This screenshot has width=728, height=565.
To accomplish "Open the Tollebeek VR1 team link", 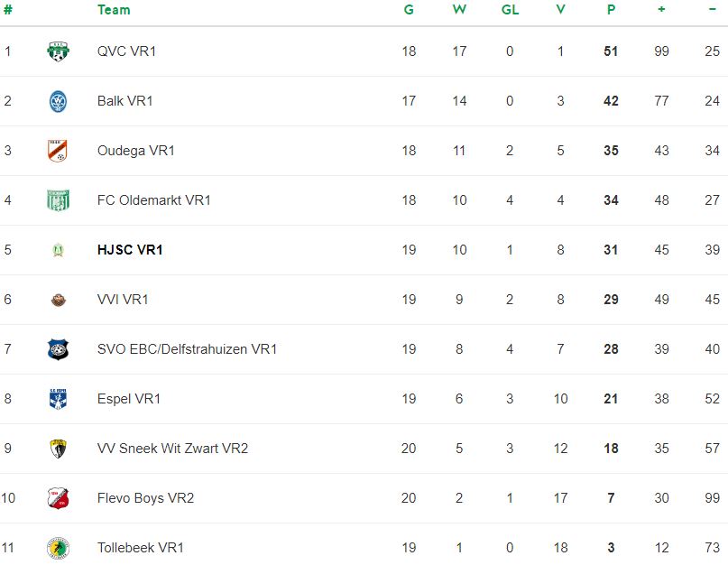I will click(141, 548).
